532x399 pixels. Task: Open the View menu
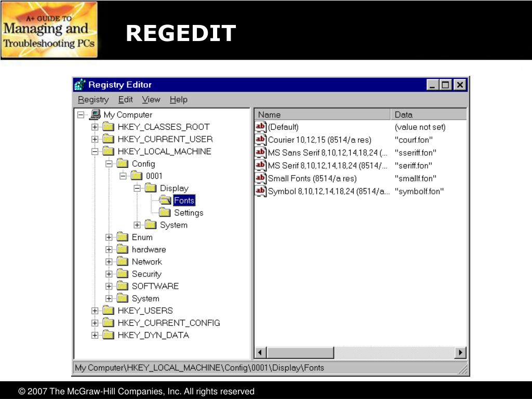pos(151,100)
